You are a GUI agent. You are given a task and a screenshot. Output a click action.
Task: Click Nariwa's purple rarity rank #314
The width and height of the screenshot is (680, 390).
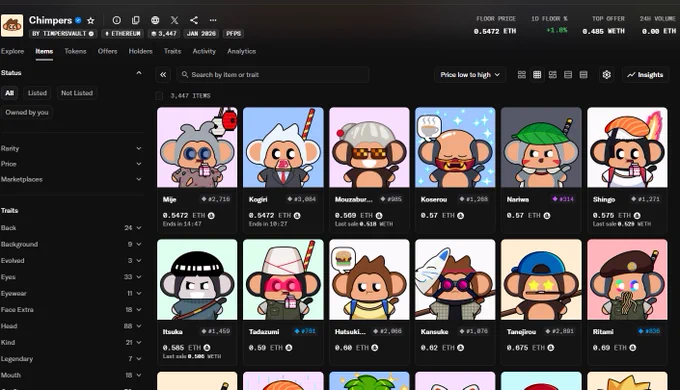pyautogui.click(x=563, y=199)
